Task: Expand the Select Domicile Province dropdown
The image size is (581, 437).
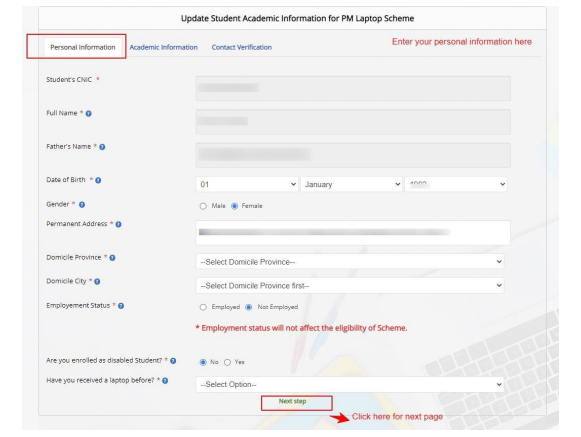Action: (350, 262)
